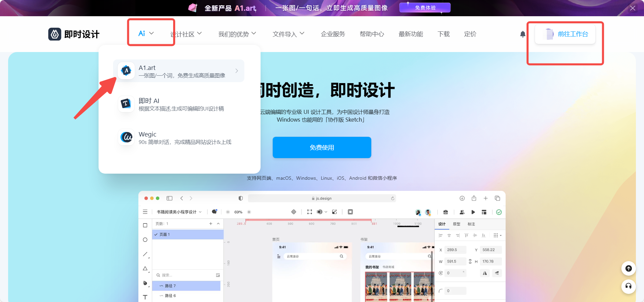
Task: Open 企业服务 page
Action: [333, 34]
